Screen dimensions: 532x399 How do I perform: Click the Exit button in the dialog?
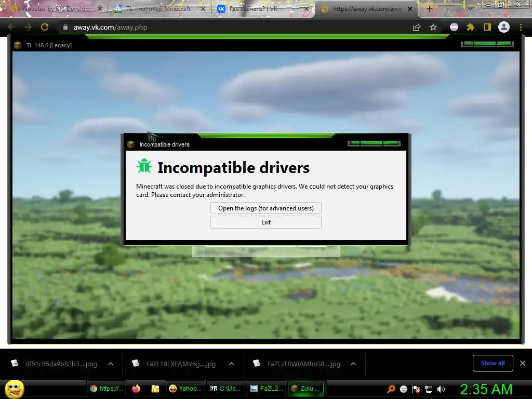(265, 222)
